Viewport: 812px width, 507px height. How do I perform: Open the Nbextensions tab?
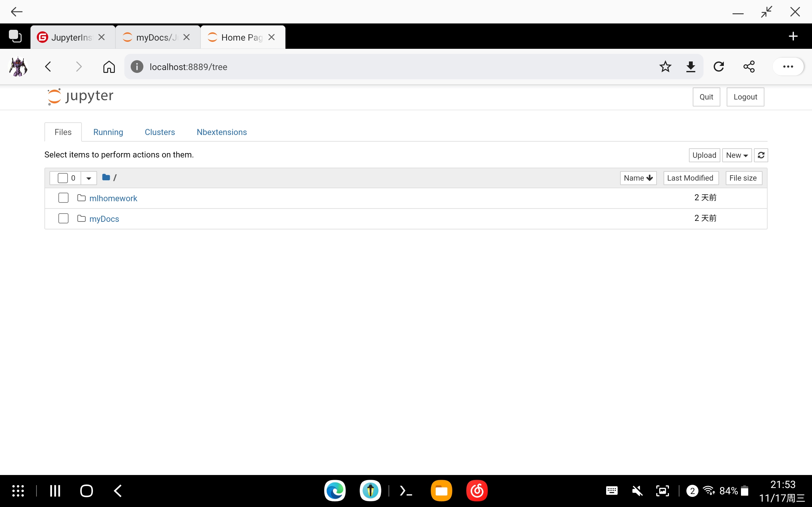(221, 132)
